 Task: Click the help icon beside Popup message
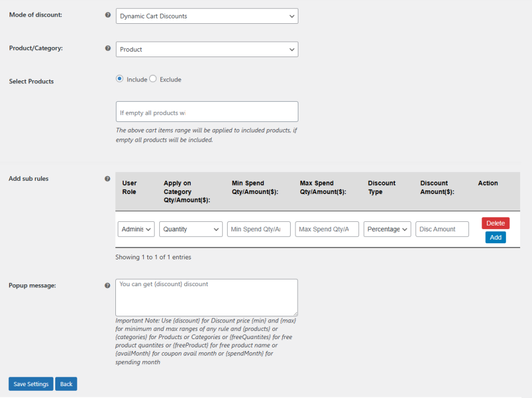[x=108, y=286]
